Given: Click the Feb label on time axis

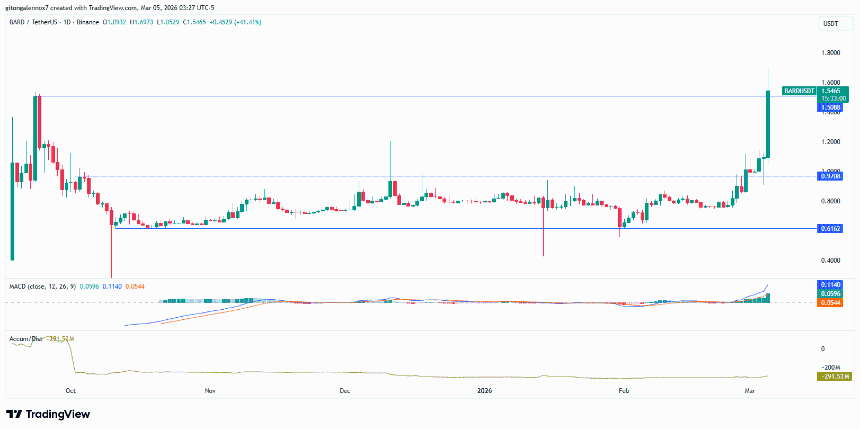Looking at the screenshot, I should tap(624, 393).
